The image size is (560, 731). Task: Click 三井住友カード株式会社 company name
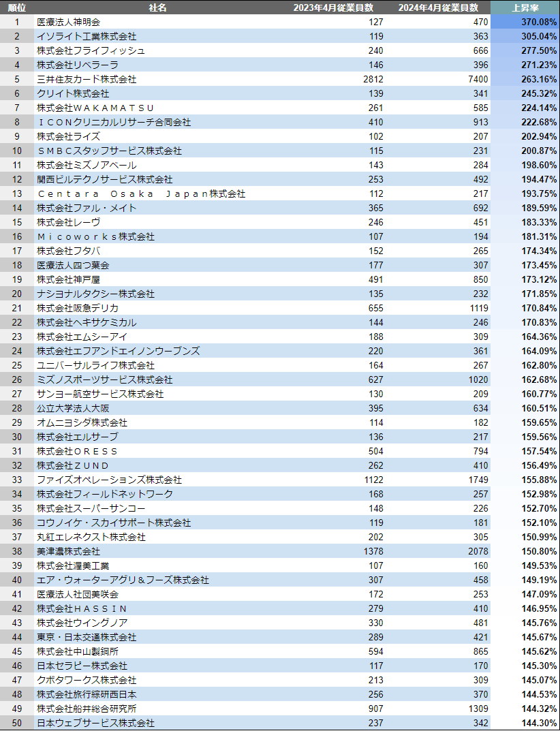coord(87,79)
